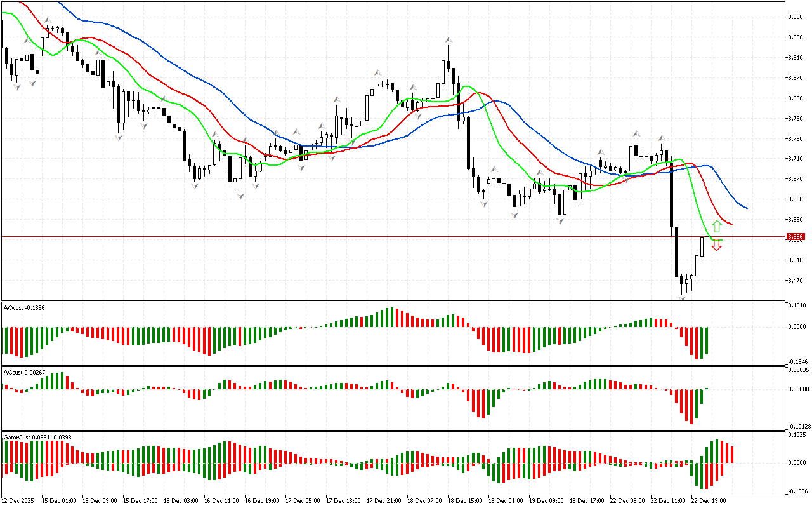The height and width of the screenshot is (508, 812).
Task: Click the red 3.556 current price tag
Action: click(796, 236)
